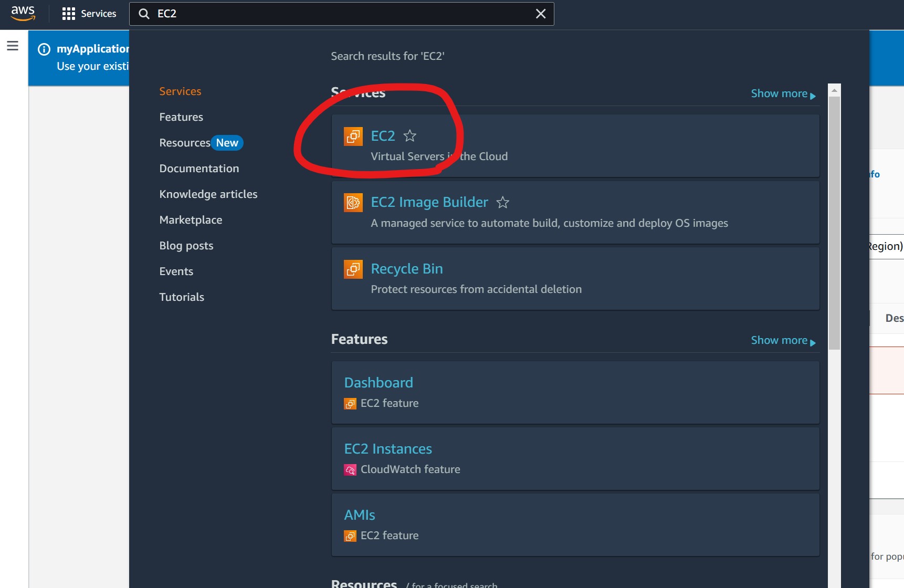This screenshot has height=588, width=904.
Task: Open EC2 Image Builder service
Action: [429, 202]
